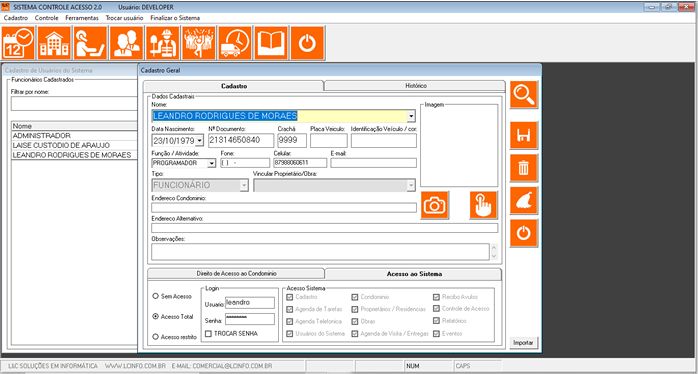698x374 pixels.
Task: Click the Usuario login field
Action: pyautogui.click(x=250, y=303)
